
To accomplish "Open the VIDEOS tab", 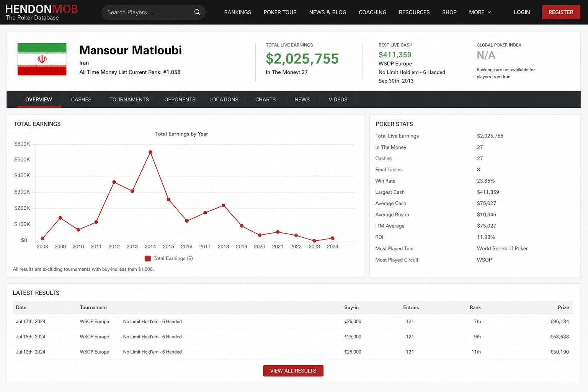I will (338, 100).
